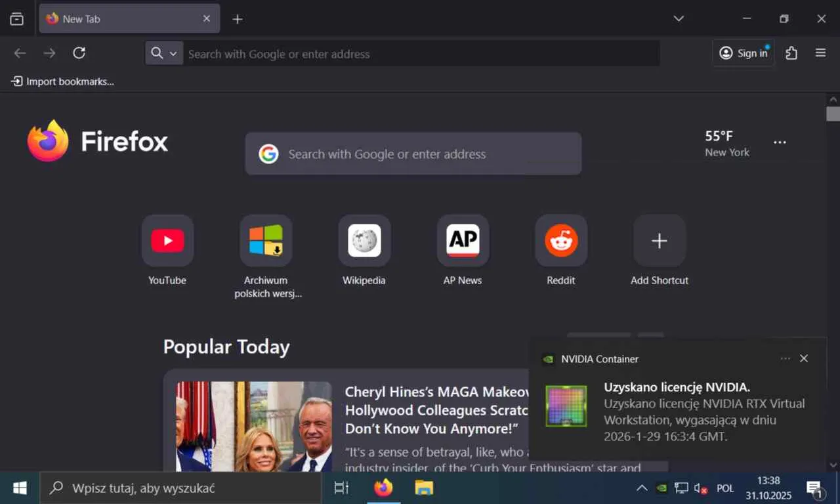840x504 pixels.
Task: Open Cheryl Hines's MAGA Makeover headline
Action: (x=437, y=410)
